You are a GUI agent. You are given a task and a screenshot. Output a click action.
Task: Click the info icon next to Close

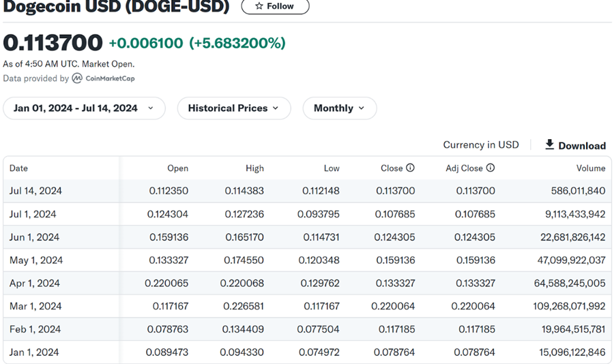pos(410,168)
